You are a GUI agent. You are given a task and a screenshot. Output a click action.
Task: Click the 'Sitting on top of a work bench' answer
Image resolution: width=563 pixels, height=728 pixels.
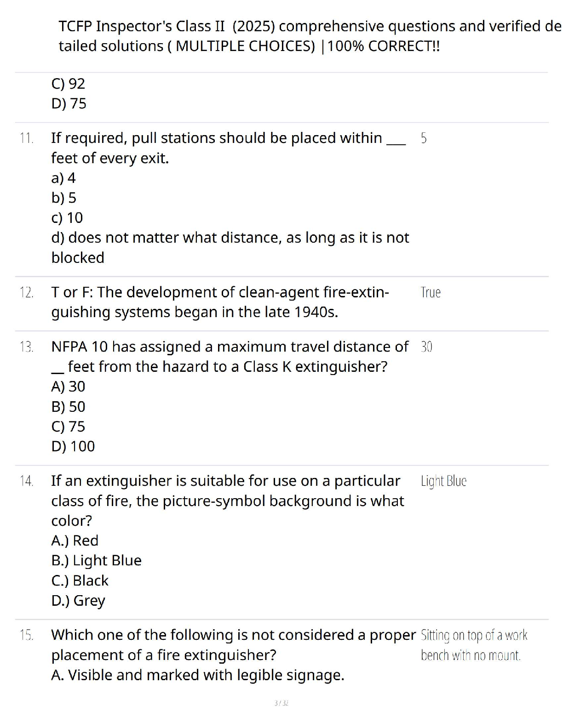click(x=473, y=645)
